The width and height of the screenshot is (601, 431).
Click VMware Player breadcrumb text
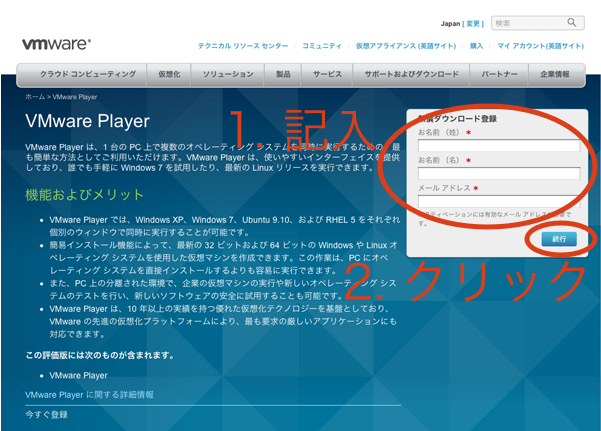click(75, 97)
